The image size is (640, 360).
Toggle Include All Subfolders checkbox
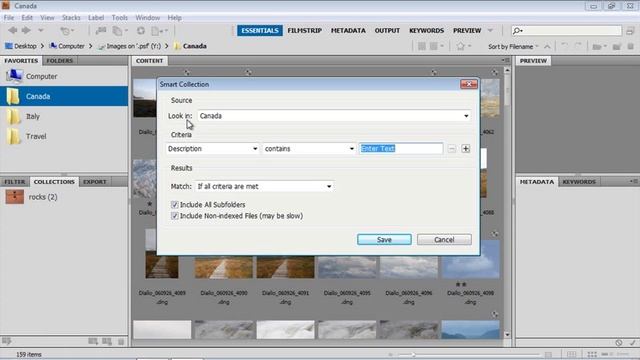tap(175, 204)
